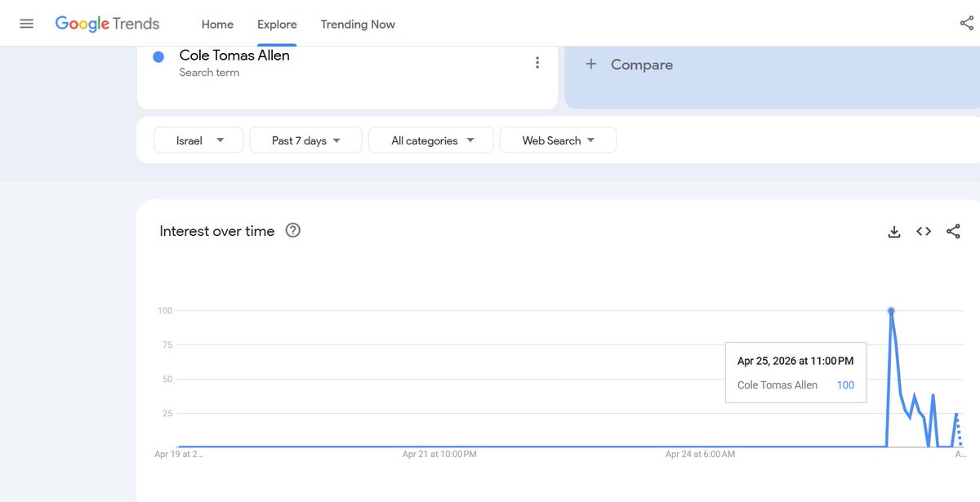Click the 'Search term' subtitle text
980x502 pixels.
[x=209, y=73]
